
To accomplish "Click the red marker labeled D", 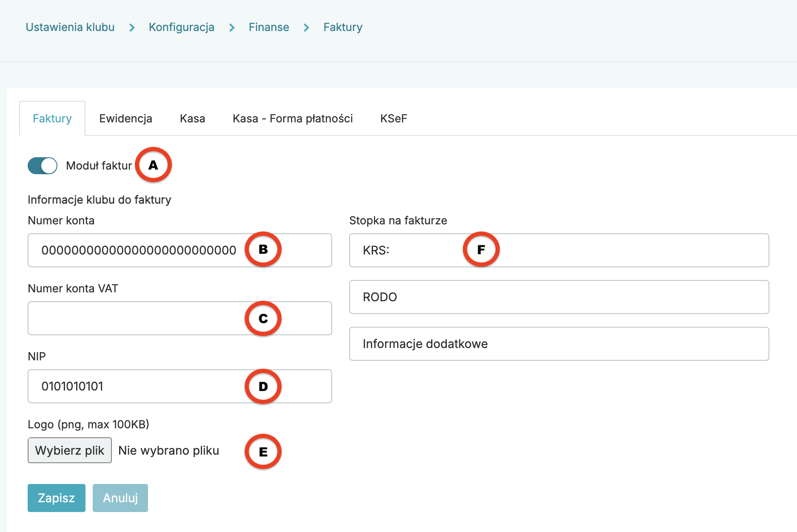I will click(x=263, y=386).
